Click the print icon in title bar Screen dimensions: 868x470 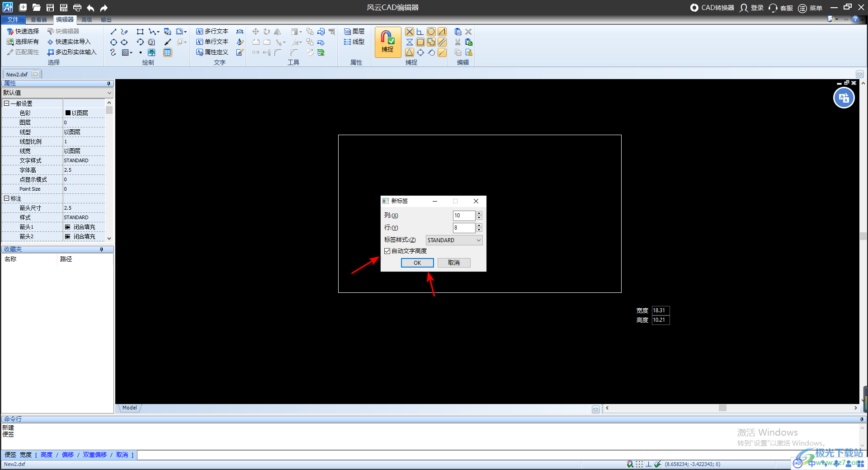coord(77,8)
